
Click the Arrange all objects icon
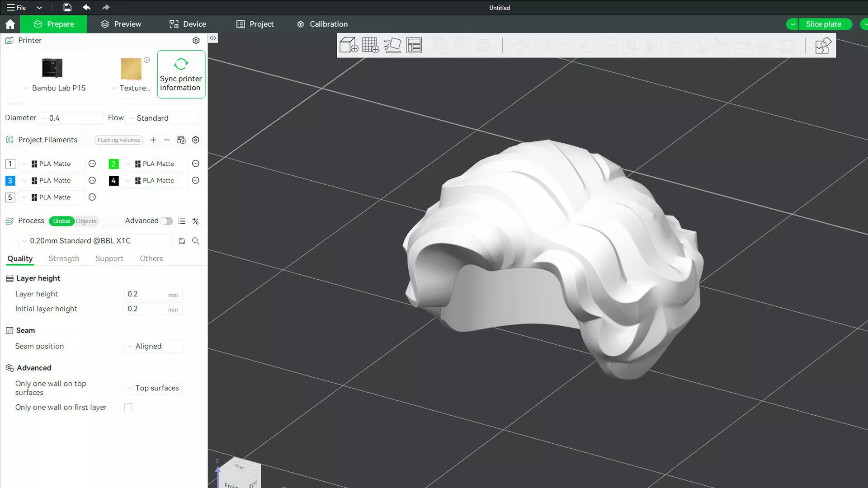(x=414, y=45)
